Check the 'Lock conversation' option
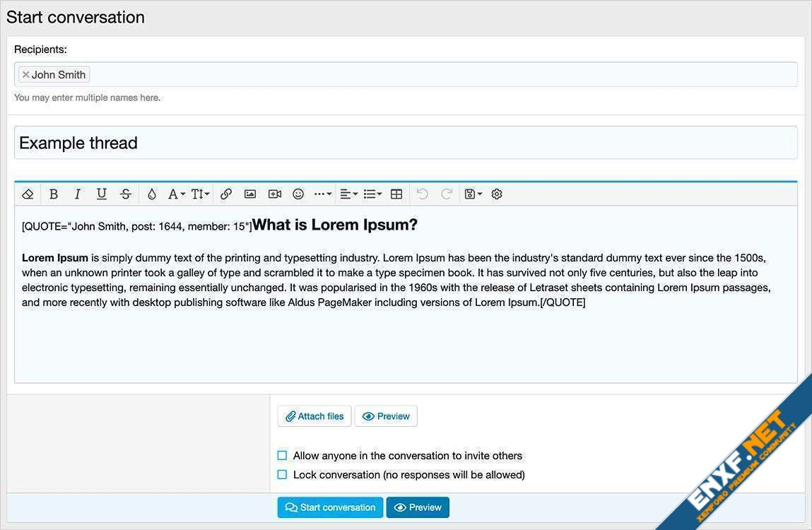Screen dimensions: 812x530 coord(283,475)
